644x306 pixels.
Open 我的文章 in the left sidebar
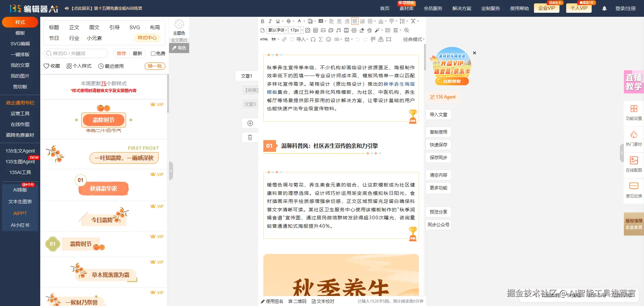(20, 65)
